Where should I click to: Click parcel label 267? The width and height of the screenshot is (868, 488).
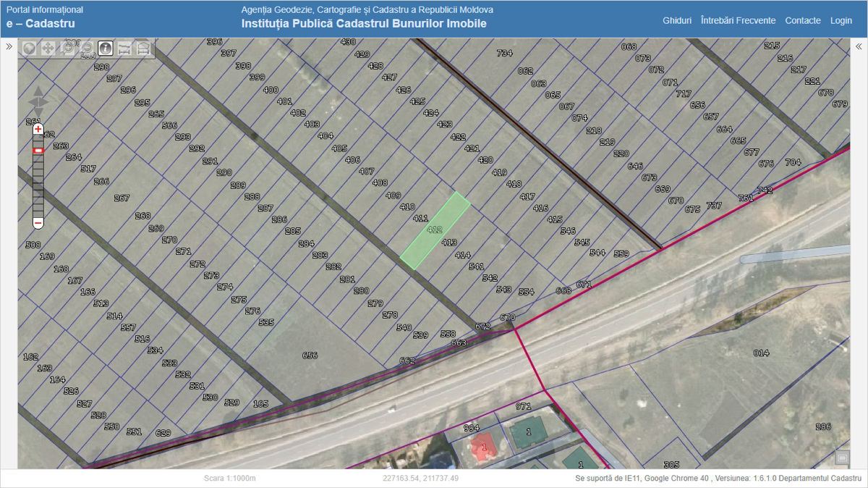[122, 198]
